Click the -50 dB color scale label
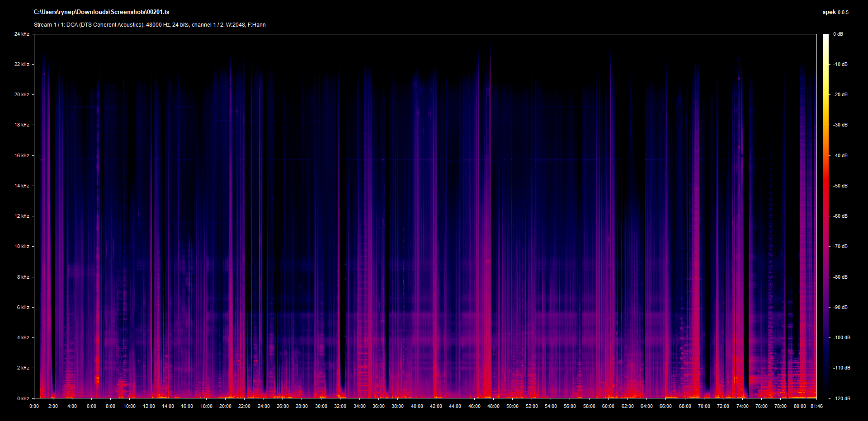Image resolution: width=868 pixels, height=421 pixels. pyautogui.click(x=840, y=186)
